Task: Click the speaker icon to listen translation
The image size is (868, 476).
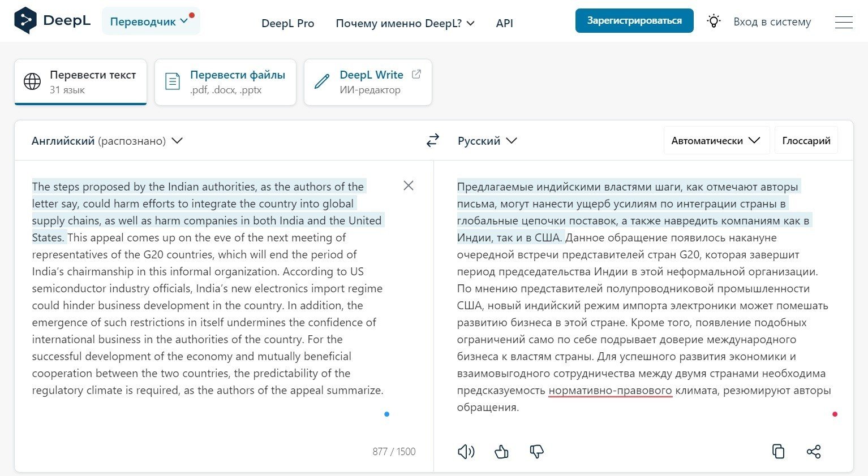Action: (x=466, y=451)
